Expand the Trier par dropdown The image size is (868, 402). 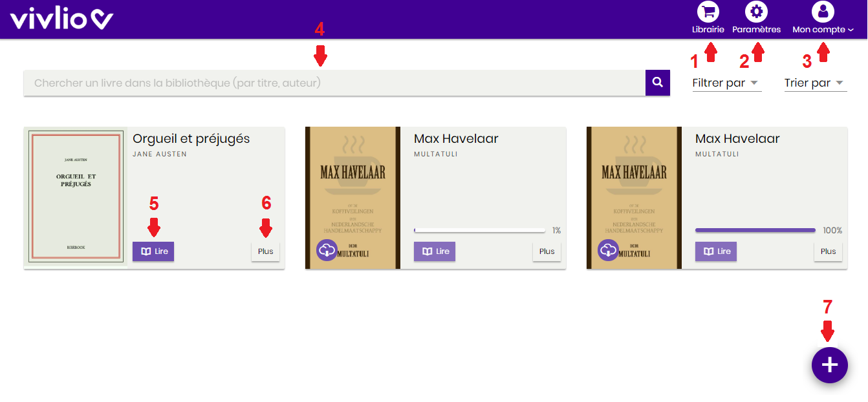pos(816,83)
